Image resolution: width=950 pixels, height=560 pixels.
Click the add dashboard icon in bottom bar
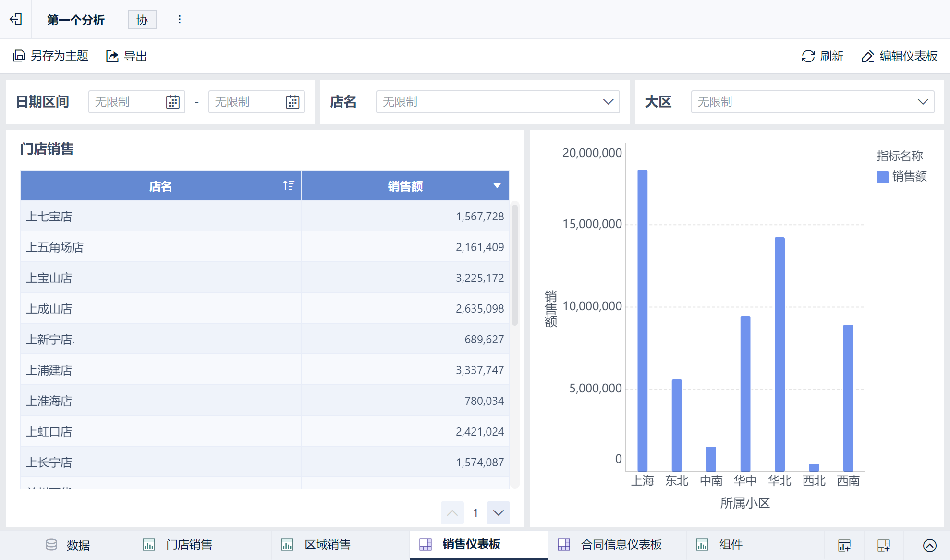[x=883, y=545]
